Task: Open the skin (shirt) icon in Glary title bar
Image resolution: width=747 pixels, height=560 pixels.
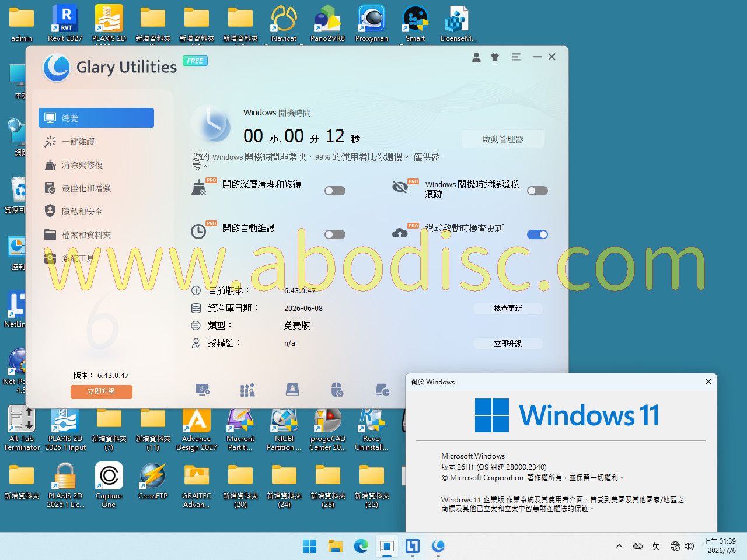Action: [x=495, y=57]
